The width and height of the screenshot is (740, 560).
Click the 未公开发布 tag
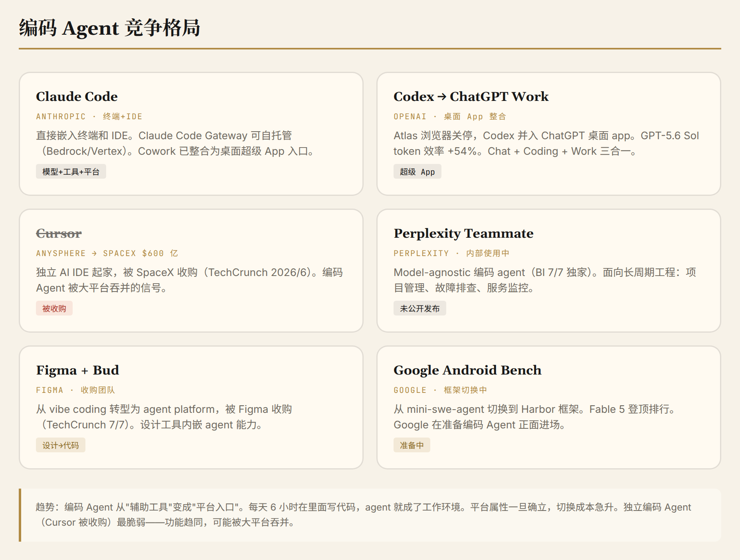pos(420,308)
